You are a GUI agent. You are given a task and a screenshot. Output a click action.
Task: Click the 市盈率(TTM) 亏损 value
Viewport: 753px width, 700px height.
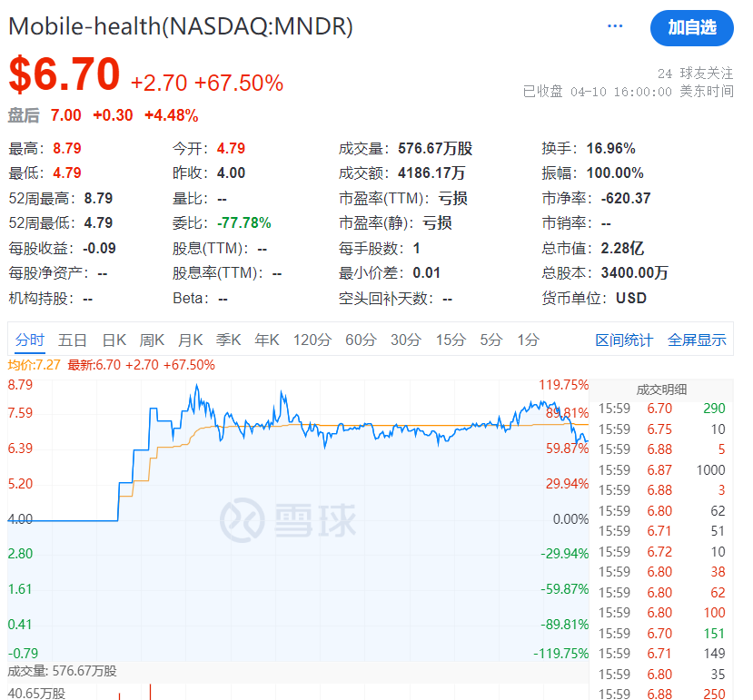453,198
